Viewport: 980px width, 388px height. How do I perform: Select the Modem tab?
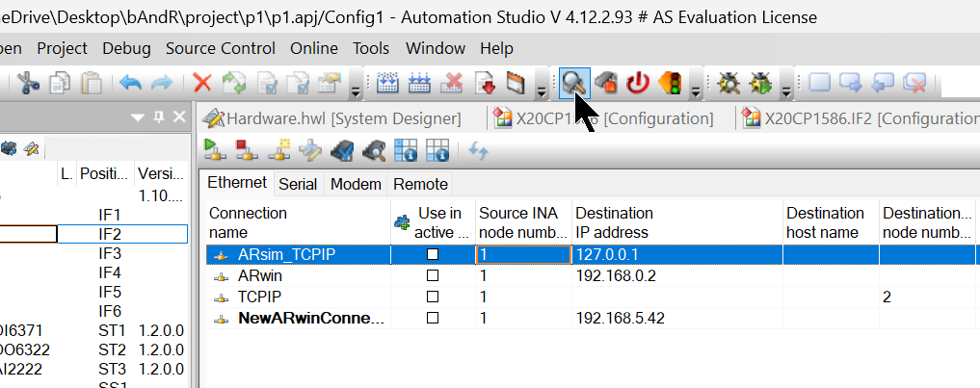point(356,184)
